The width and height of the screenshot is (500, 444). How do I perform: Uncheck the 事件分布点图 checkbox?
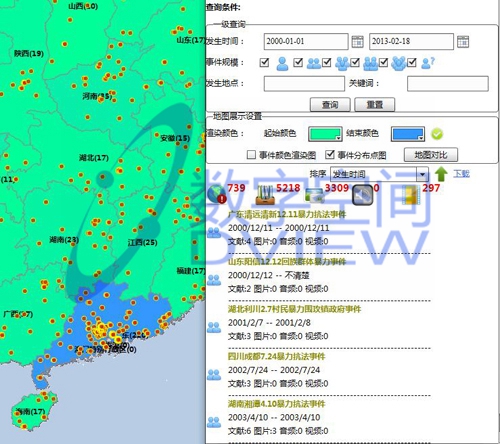329,154
